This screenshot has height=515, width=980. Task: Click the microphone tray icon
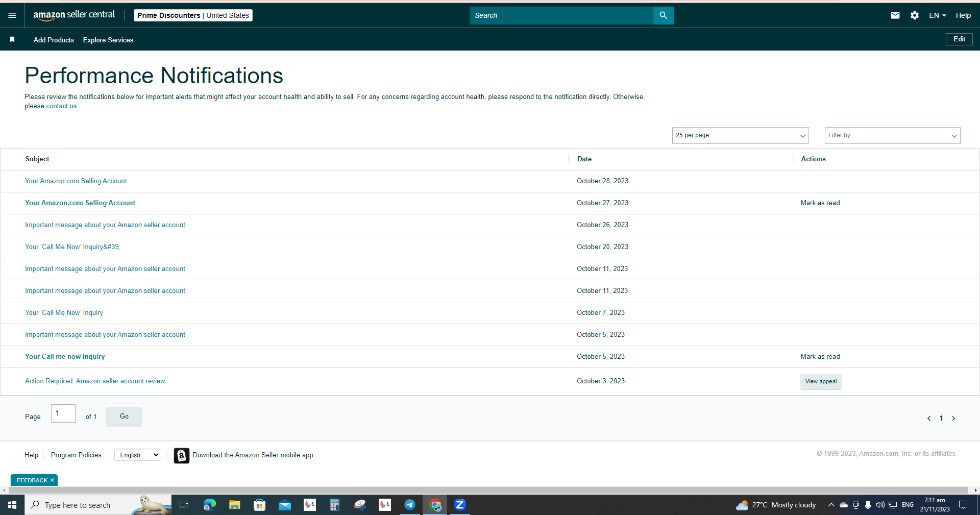[x=868, y=505]
